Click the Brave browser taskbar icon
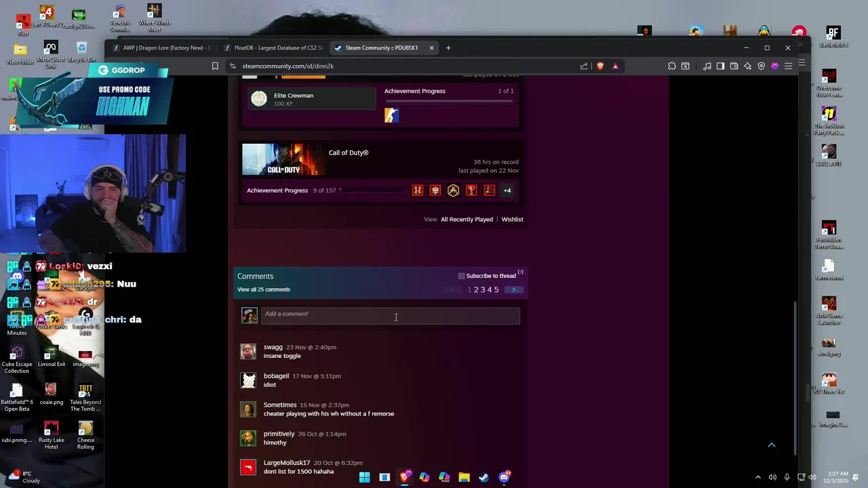Screen dimensions: 868x488 pos(405,477)
